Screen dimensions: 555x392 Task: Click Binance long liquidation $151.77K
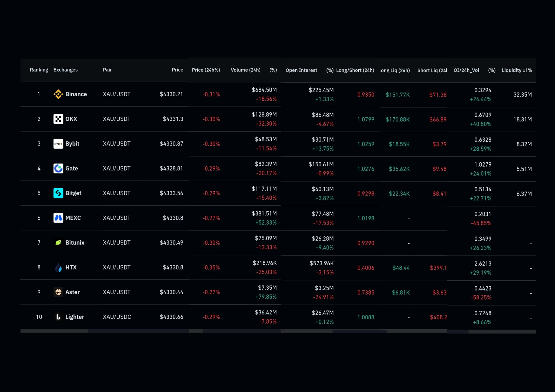(x=398, y=95)
